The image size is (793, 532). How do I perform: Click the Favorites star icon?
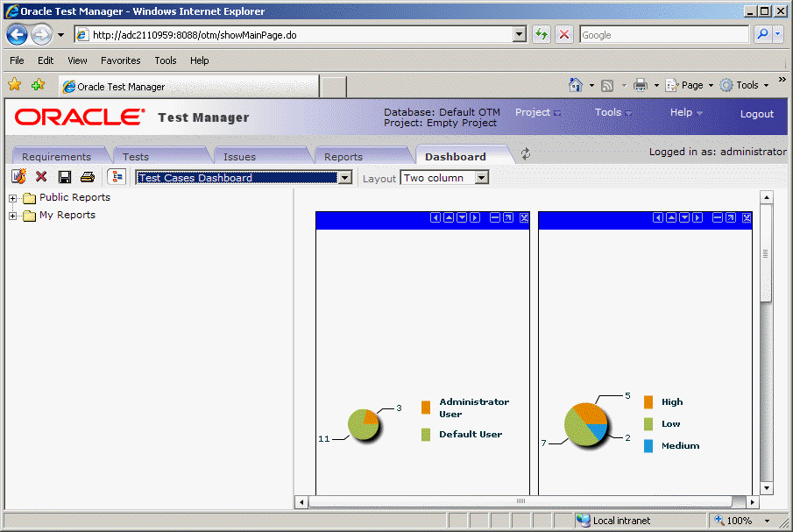(15, 84)
